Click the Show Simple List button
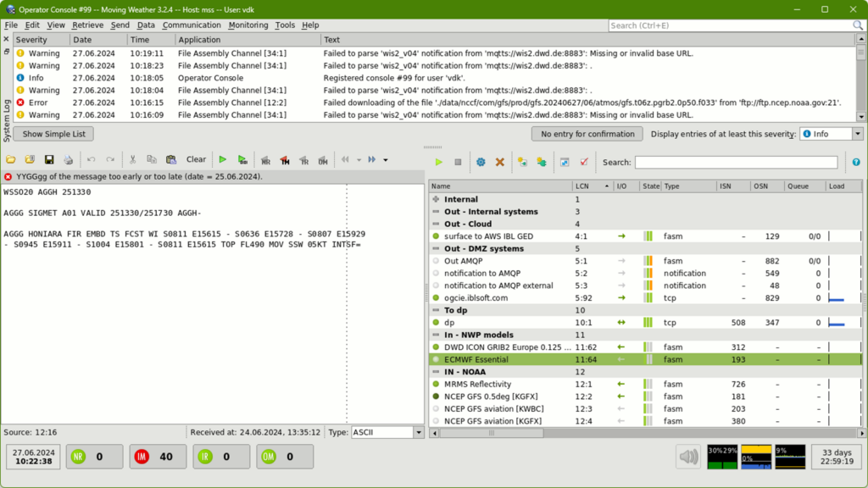This screenshot has width=868, height=488. point(53,133)
